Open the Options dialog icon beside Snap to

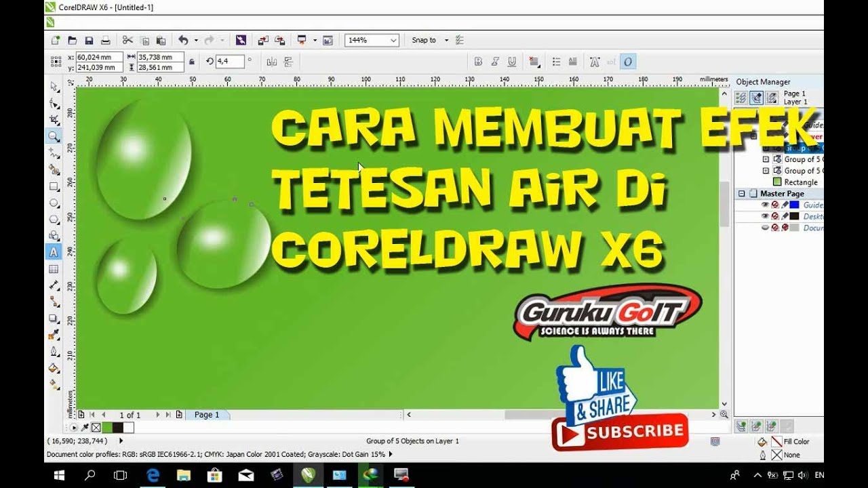(460, 41)
